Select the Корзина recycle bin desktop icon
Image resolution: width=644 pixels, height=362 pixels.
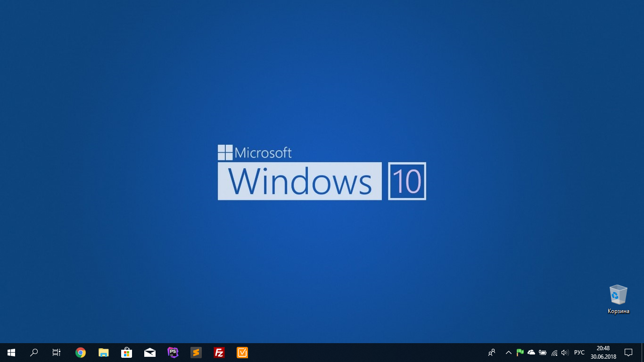click(x=618, y=299)
